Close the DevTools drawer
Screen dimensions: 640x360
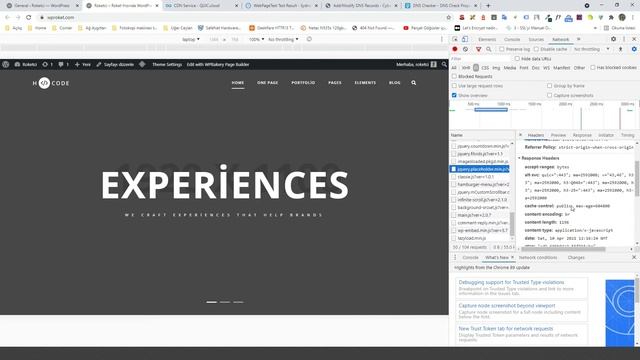tap(634, 258)
